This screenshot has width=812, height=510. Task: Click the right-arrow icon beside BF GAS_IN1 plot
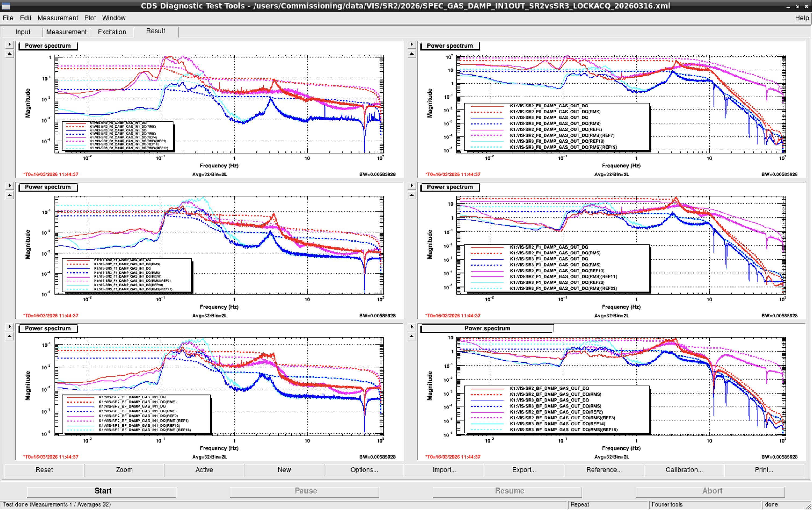[9, 327]
